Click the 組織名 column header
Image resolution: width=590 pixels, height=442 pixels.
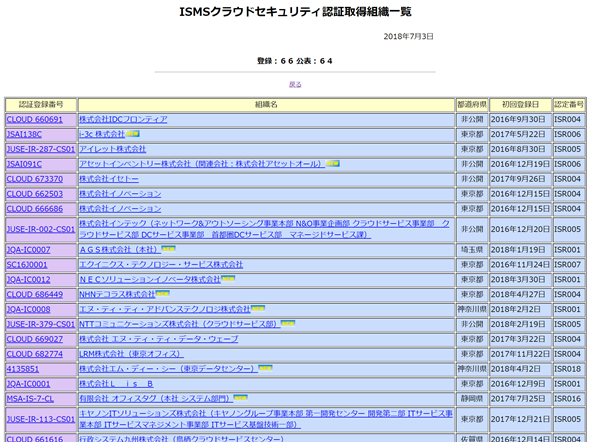pyautogui.click(x=266, y=105)
